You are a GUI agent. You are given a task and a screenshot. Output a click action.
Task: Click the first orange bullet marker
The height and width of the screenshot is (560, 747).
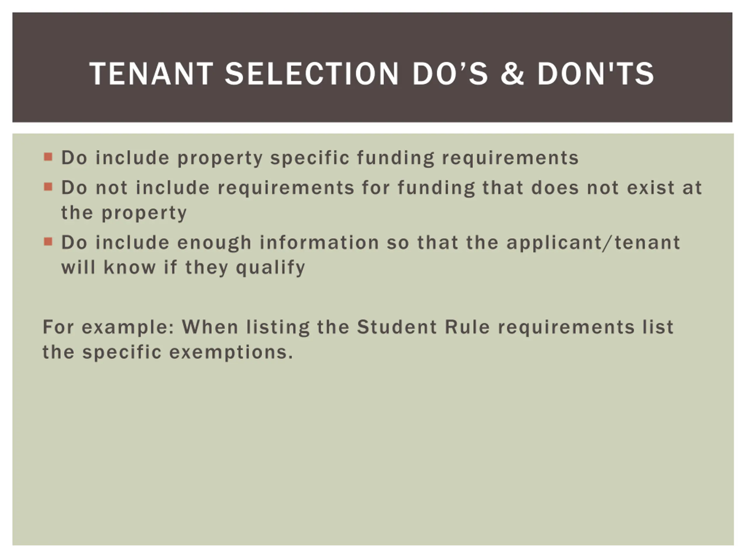48,157
